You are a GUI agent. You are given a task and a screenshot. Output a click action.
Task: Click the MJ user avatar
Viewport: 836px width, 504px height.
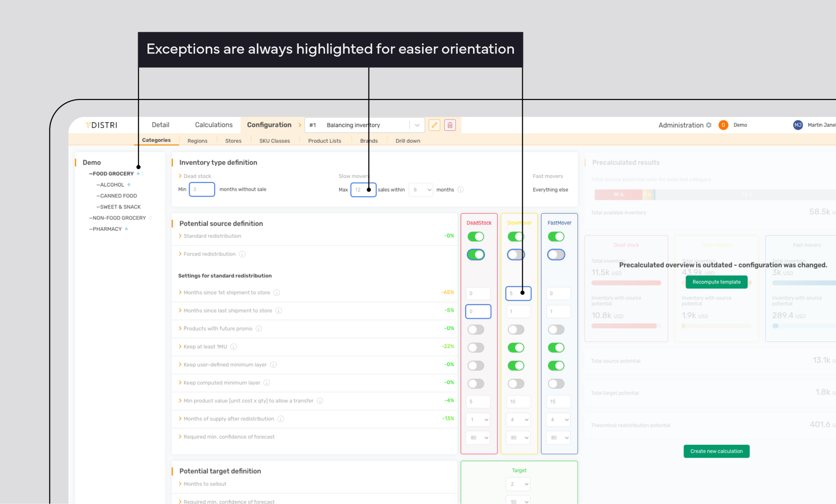(798, 125)
